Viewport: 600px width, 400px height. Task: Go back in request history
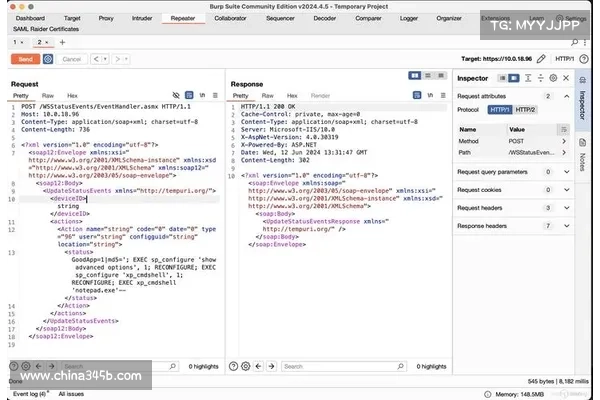(x=96, y=59)
